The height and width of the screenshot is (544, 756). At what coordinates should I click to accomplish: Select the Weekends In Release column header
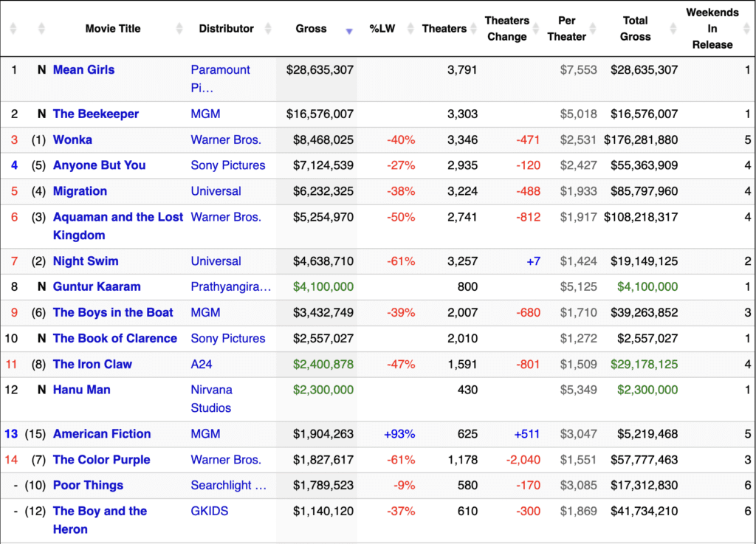click(712, 29)
